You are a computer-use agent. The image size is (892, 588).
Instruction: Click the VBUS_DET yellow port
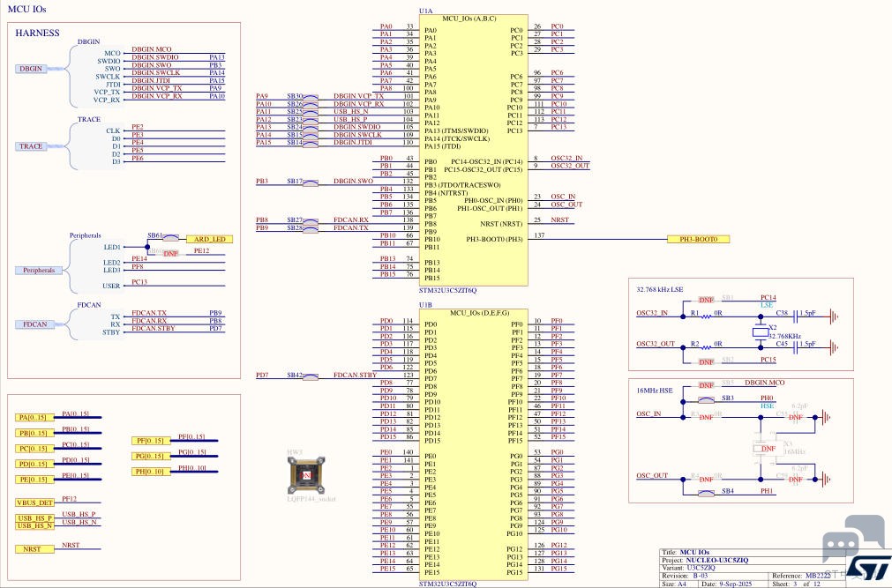(x=34, y=502)
